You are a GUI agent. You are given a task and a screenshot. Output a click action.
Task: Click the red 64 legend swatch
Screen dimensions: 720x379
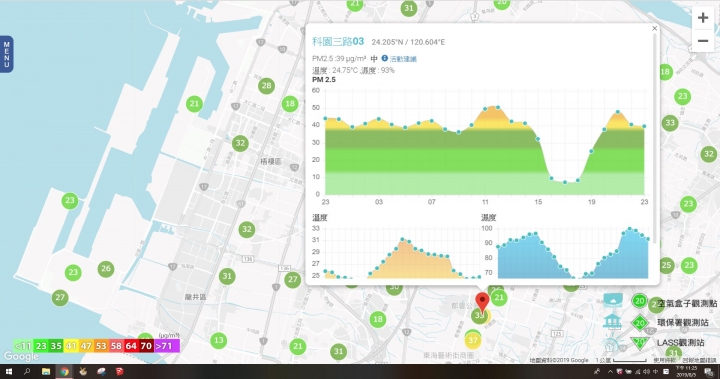point(131,346)
